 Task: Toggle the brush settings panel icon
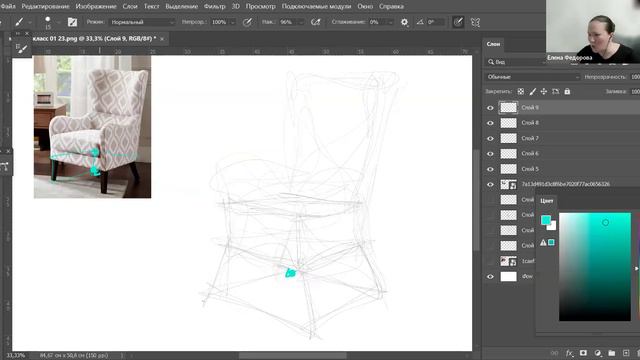tap(72, 22)
